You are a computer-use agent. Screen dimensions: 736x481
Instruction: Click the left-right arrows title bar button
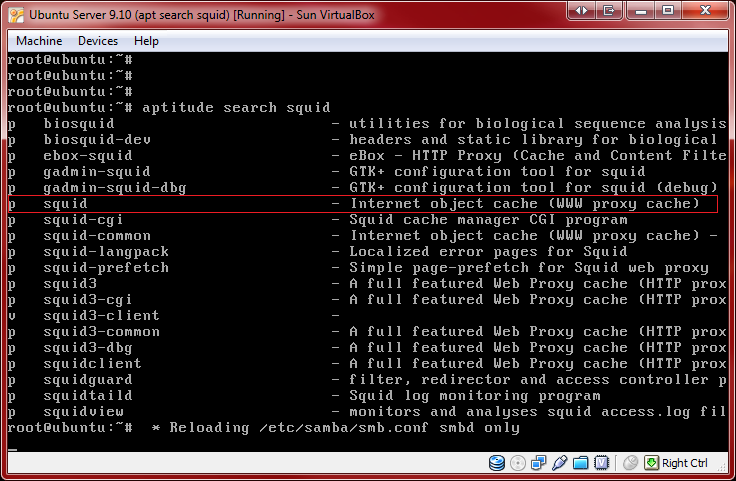click(581, 10)
